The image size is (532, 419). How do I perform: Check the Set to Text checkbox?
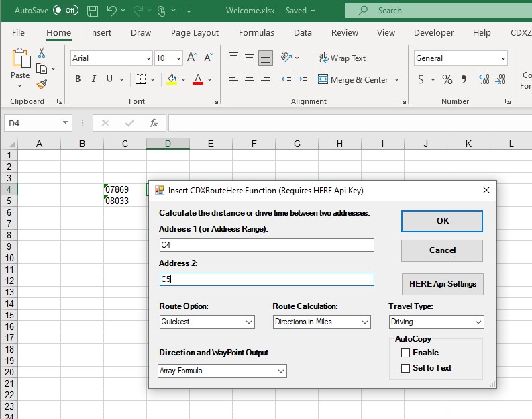(x=405, y=368)
